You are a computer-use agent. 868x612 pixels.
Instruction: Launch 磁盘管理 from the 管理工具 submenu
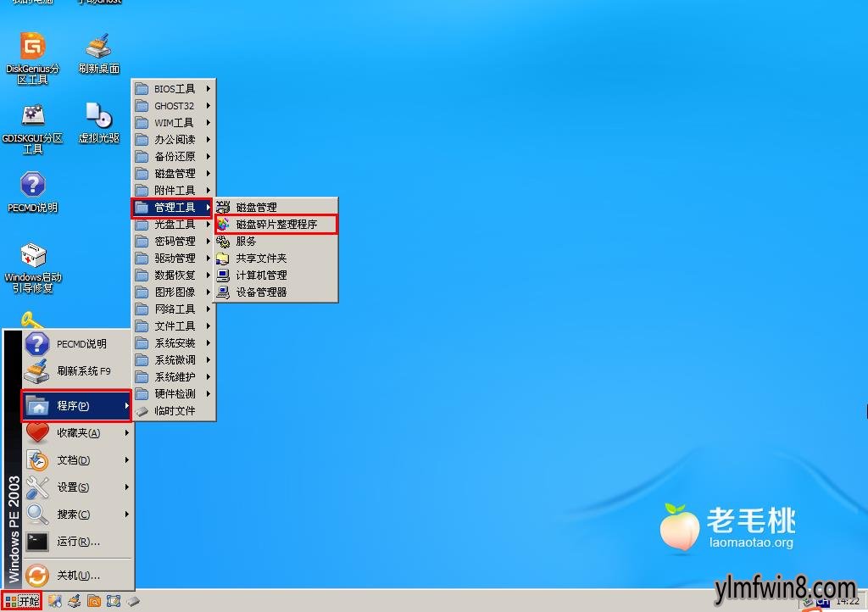275,208
